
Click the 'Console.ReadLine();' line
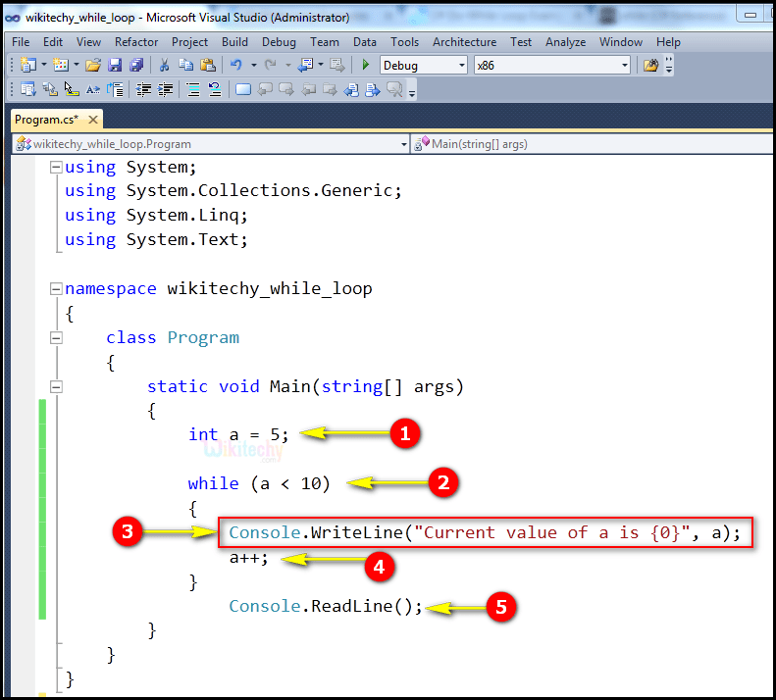(326, 606)
